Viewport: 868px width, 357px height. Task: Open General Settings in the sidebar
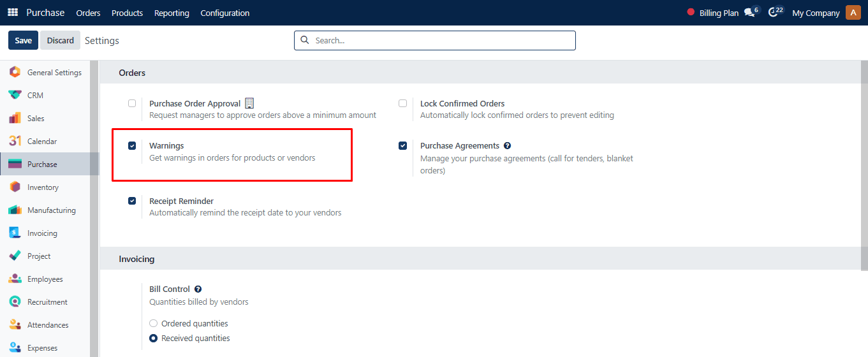coord(54,72)
